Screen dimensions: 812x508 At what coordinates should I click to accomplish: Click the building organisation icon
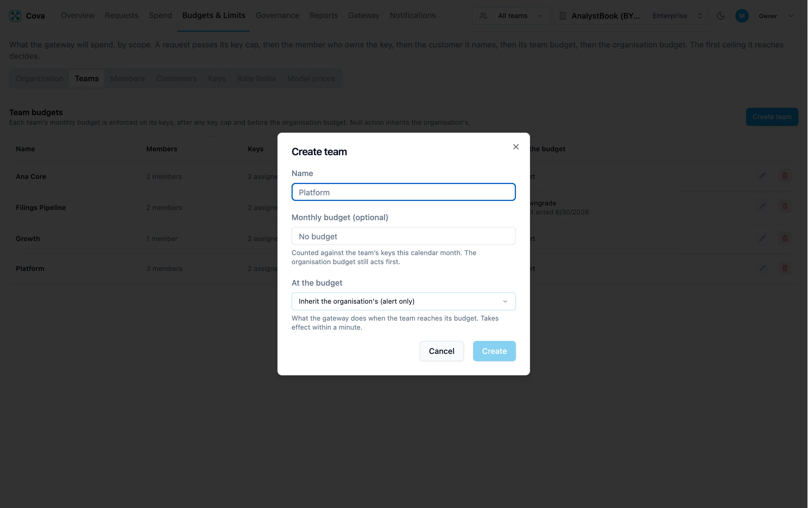point(562,16)
